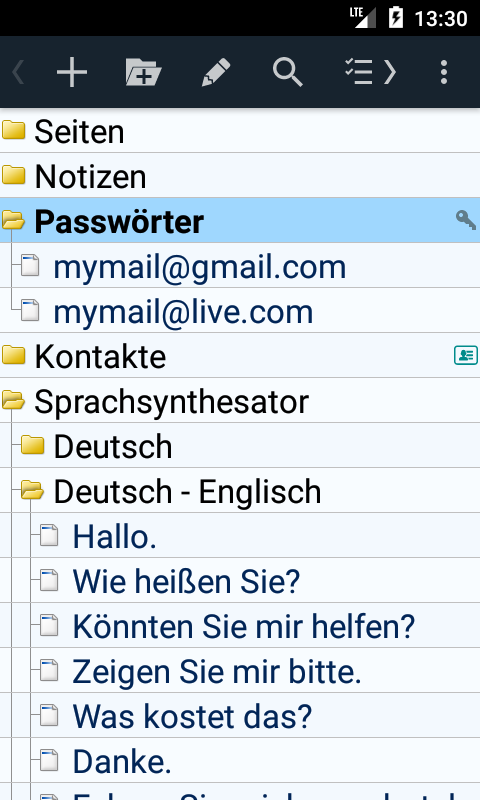Viewport: 480px width, 800px height.
Task: Tap the key icon on Passwörter row
Action: 465,220
